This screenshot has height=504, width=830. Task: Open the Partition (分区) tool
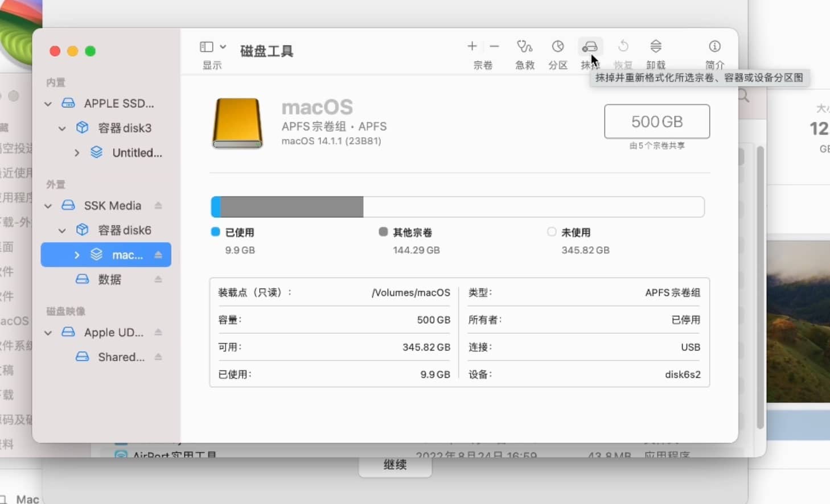pyautogui.click(x=558, y=46)
